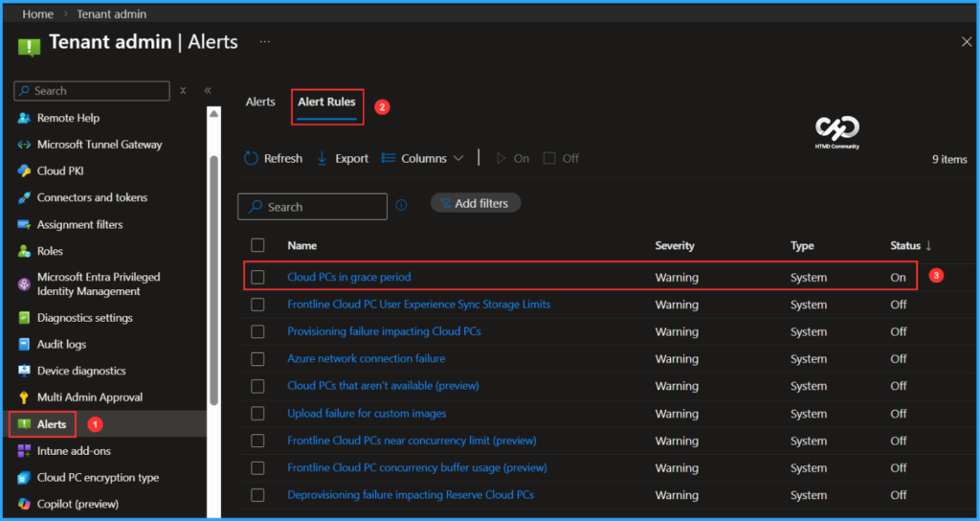Viewport: 980px width, 521px height.
Task: Check Deprovisioning failure impacting Reserve Cloud PCs row
Action: [x=257, y=495]
